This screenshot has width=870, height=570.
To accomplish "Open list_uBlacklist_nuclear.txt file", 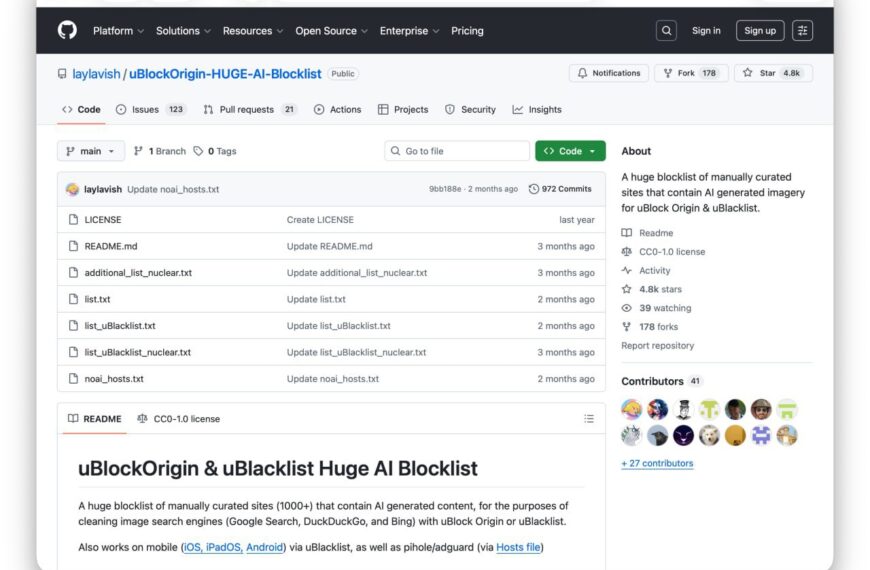I will (138, 352).
